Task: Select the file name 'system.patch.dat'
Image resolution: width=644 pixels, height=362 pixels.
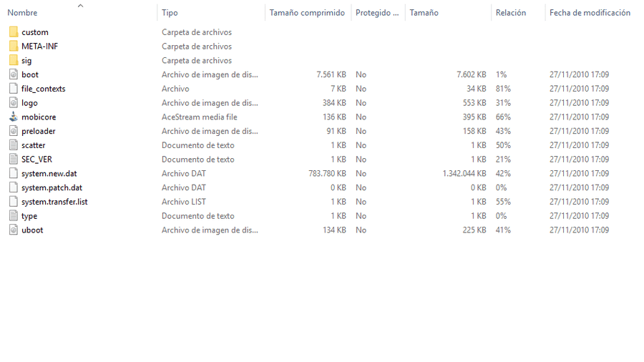Action: click(52, 187)
